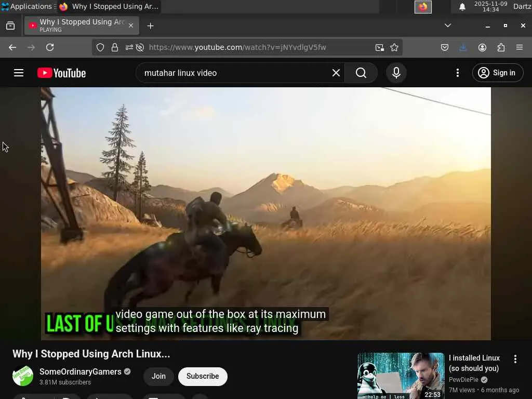
Task: Bookmark this page with the star
Action: click(x=394, y=47)
